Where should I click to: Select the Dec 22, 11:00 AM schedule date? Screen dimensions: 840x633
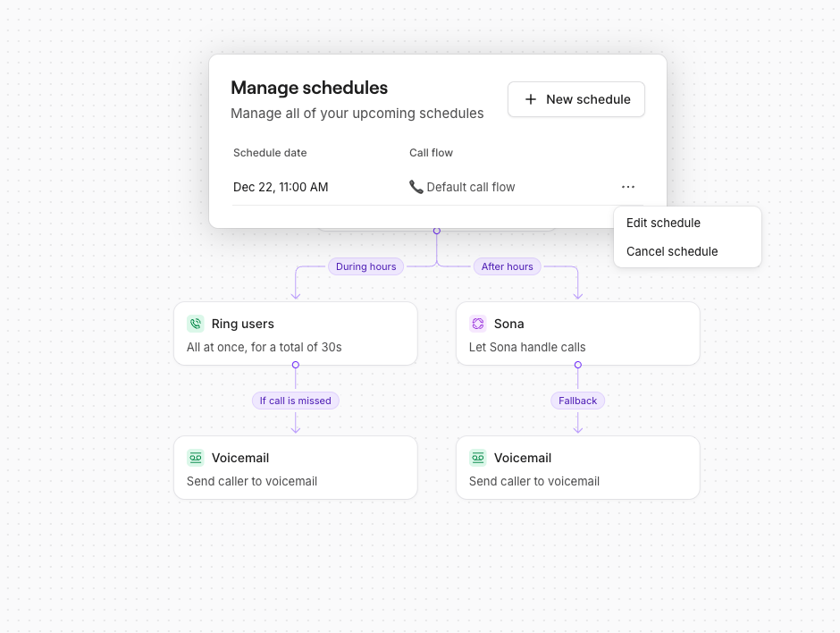pyautogui.click(x=281, y=187)
